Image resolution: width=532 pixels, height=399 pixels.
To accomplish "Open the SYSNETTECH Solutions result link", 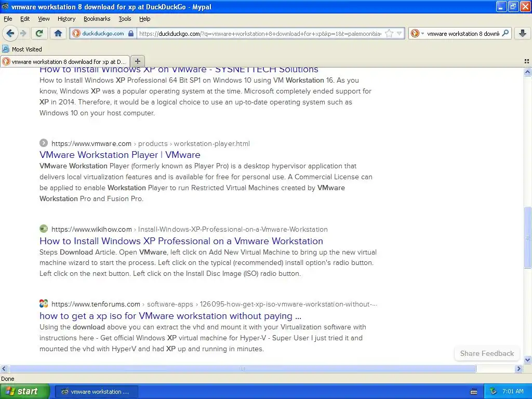I will [x=179, y=69].
